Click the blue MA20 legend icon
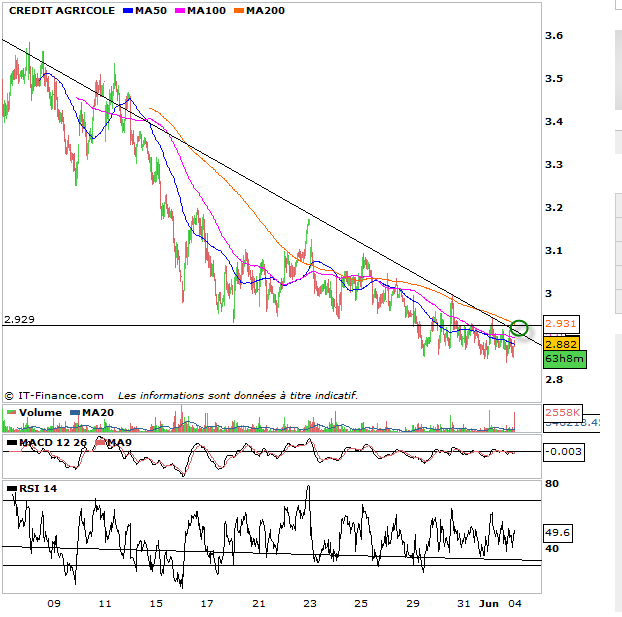Viewport: 622px width, 617px height. point(75,412)
